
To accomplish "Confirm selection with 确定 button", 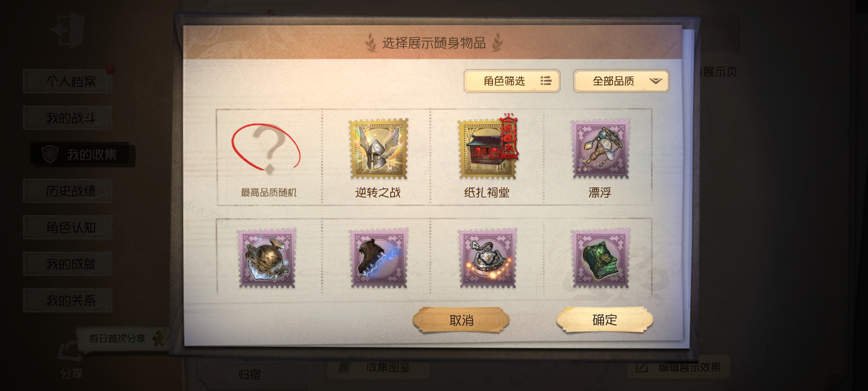I will (x=605, y=320).
